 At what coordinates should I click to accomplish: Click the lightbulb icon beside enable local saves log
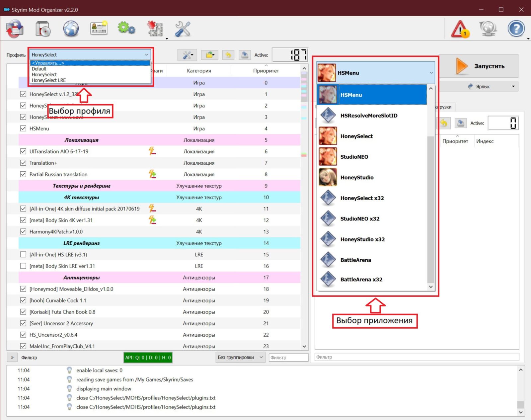(69, 370)
